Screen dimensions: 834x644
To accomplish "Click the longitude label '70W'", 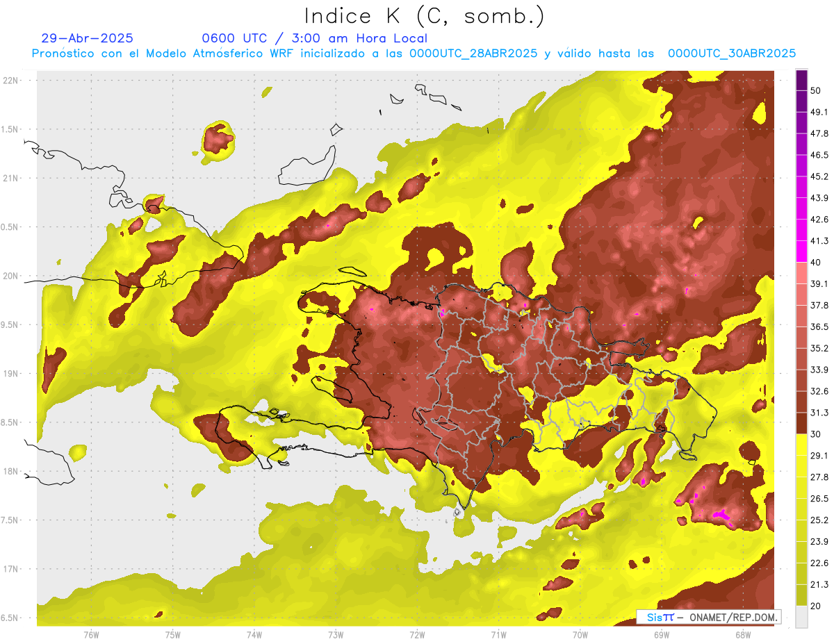I will 580,634.
